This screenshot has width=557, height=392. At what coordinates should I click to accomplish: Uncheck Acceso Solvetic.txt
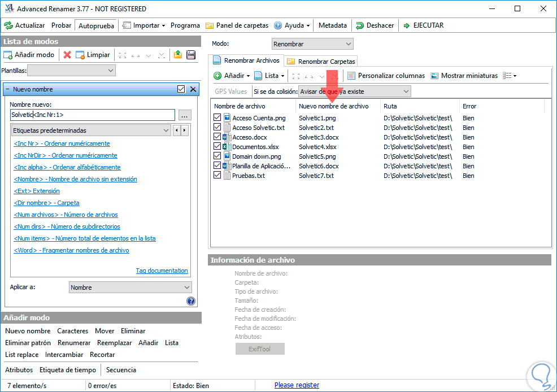(217, 127)
